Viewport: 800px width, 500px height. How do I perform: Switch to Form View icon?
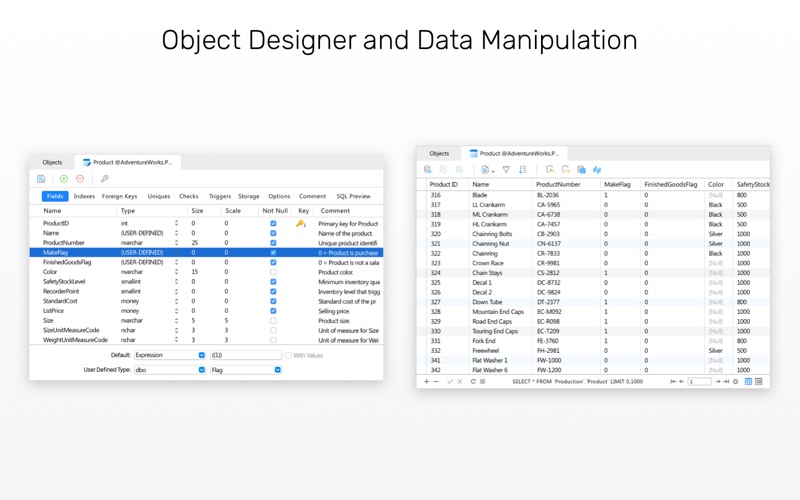click(x=759, y=381)
